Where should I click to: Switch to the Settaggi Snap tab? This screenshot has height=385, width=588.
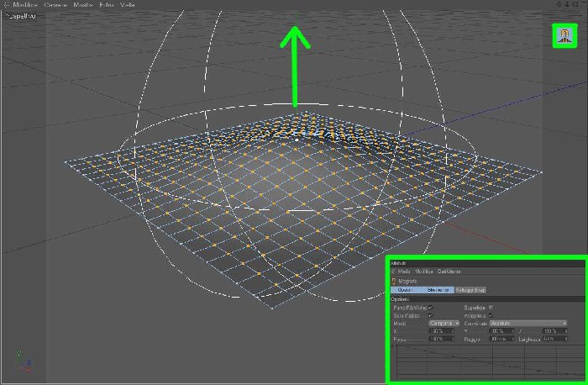[x=470, y=290]
